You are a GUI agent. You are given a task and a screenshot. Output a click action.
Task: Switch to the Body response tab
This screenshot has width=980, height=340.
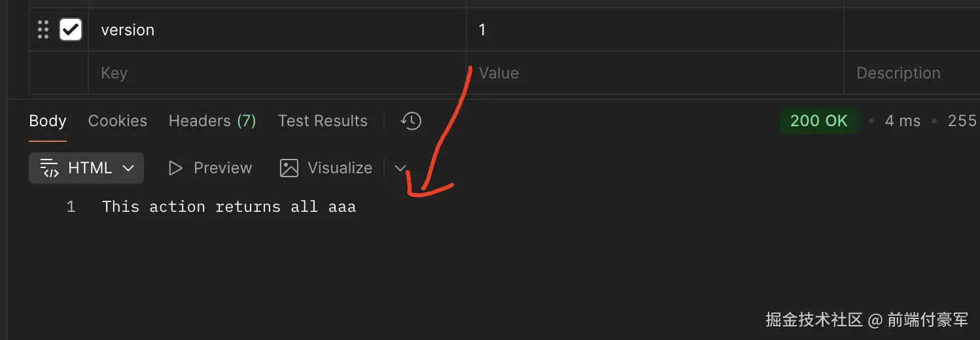pos(48,121)
